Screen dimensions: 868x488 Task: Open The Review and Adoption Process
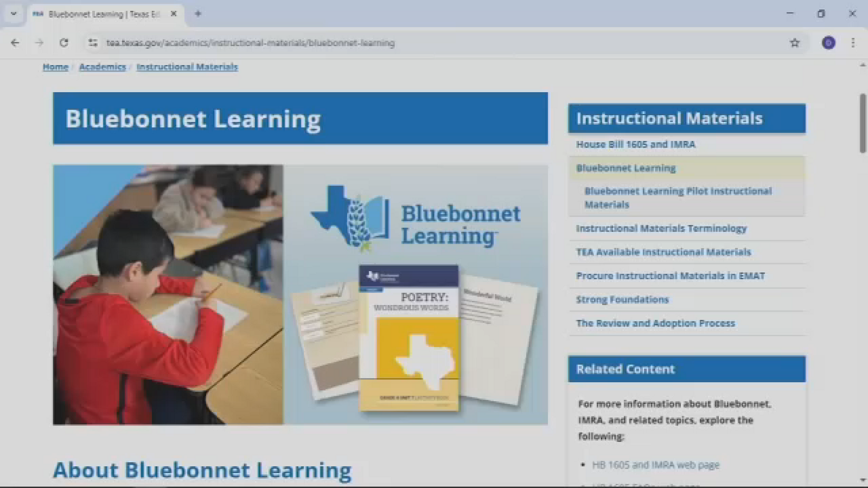point(655,323)
